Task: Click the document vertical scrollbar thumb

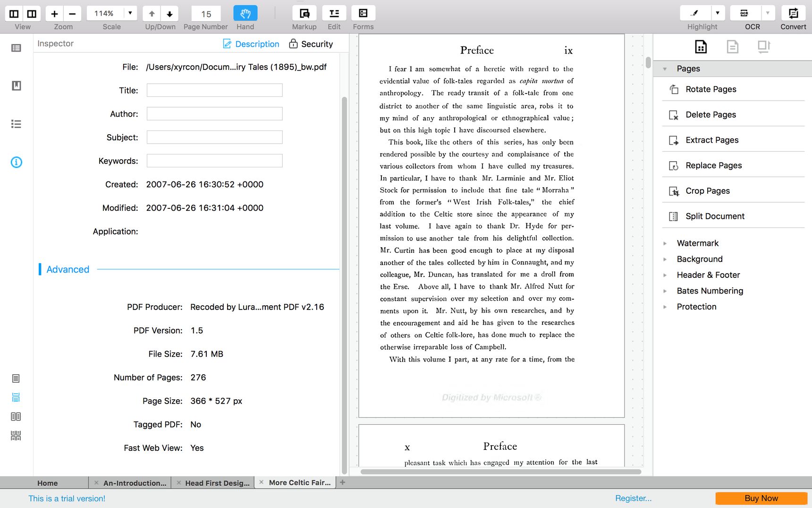Action: click(x=648, y=62)
